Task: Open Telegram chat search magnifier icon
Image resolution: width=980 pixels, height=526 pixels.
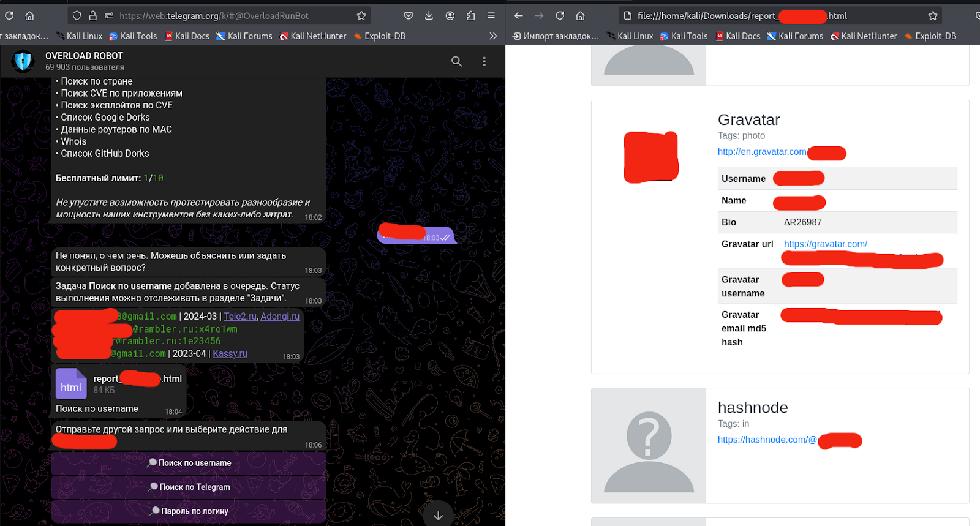Action: [x=456, y=61]
